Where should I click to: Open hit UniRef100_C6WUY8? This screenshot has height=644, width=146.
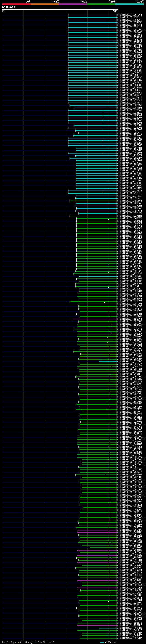point(131,620)
